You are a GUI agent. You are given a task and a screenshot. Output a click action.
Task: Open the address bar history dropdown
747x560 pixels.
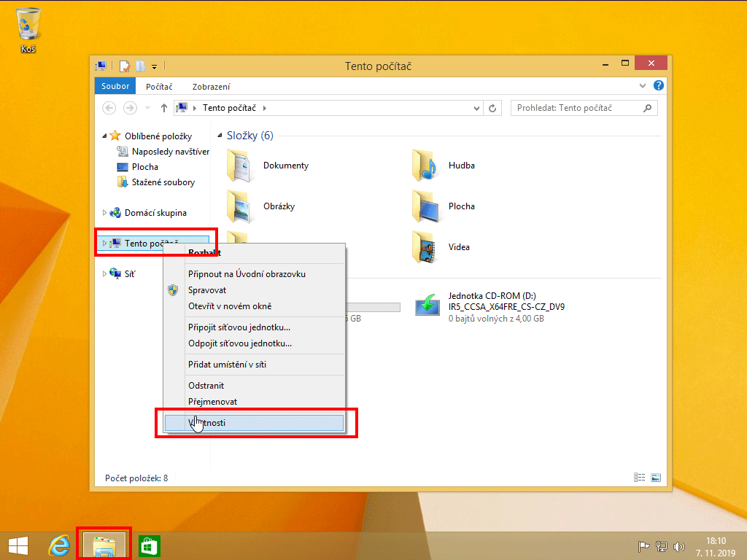click(x=476, y=108)
